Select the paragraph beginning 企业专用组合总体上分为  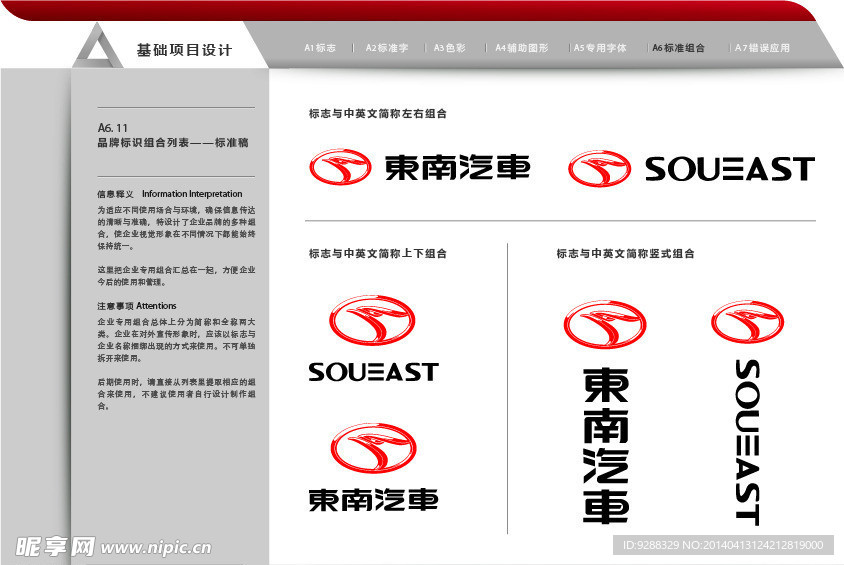(x=176, y=340)
